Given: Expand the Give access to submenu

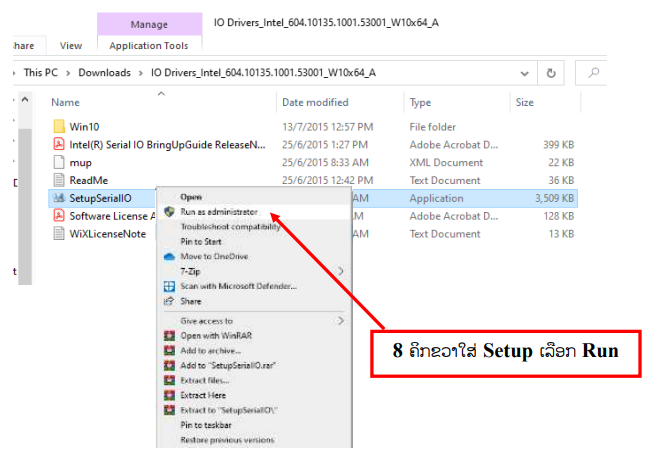Looking at the screenshot, I should [341, 321].
